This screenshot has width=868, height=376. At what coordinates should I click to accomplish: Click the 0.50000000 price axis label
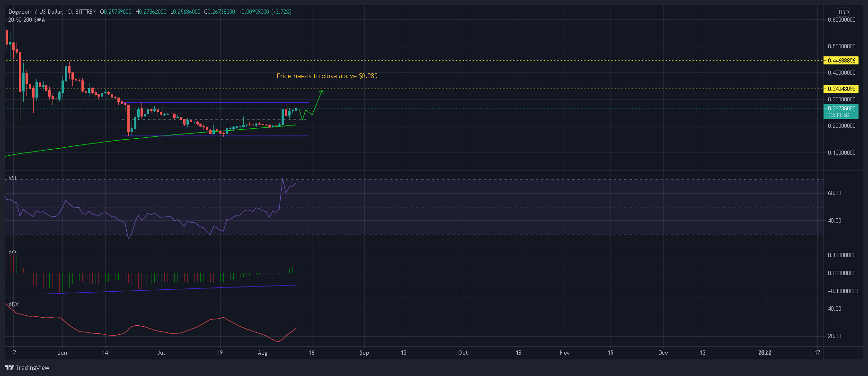tap(841, 46)
